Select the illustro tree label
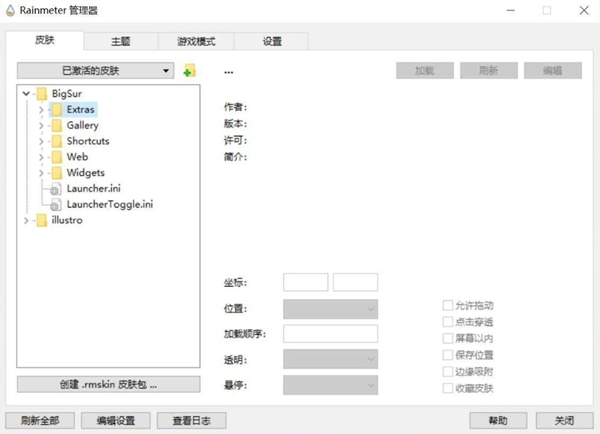 (67, 220)
